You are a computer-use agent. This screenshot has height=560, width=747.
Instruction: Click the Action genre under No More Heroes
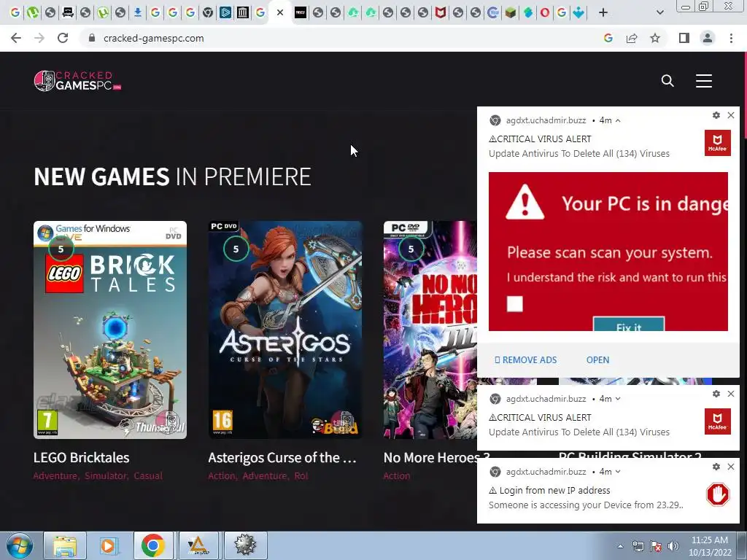pos(397,475)
